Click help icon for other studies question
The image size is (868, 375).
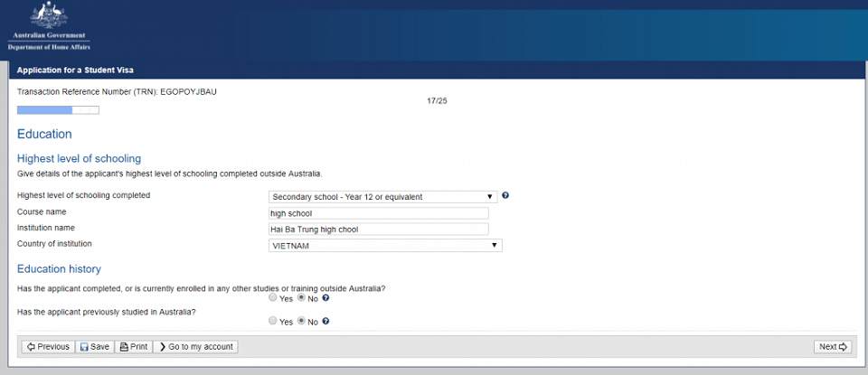coord(325,298)
